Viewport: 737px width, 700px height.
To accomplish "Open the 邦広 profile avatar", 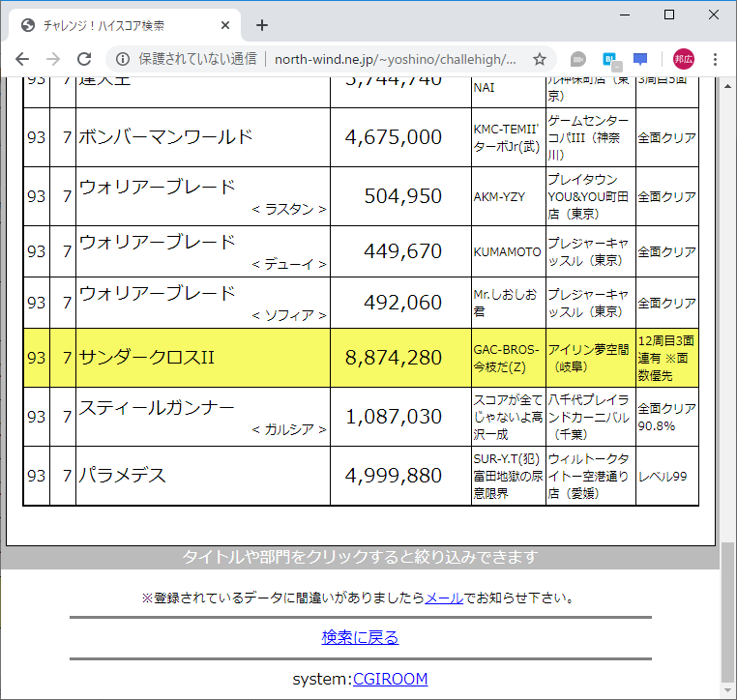I will click(x=684, y=59).
